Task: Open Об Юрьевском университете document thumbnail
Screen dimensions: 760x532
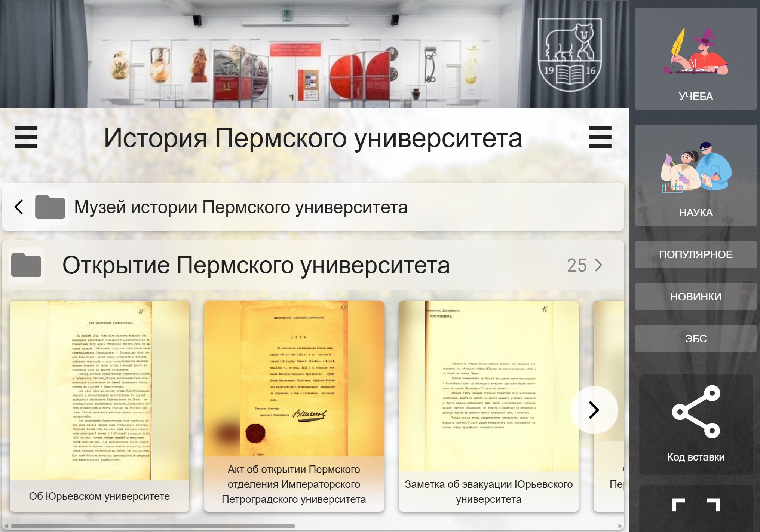Action: point(99,391)
